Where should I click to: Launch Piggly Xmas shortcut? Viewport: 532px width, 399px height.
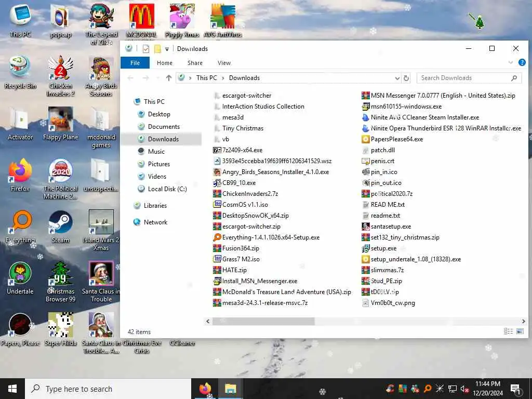pos(182,21)
